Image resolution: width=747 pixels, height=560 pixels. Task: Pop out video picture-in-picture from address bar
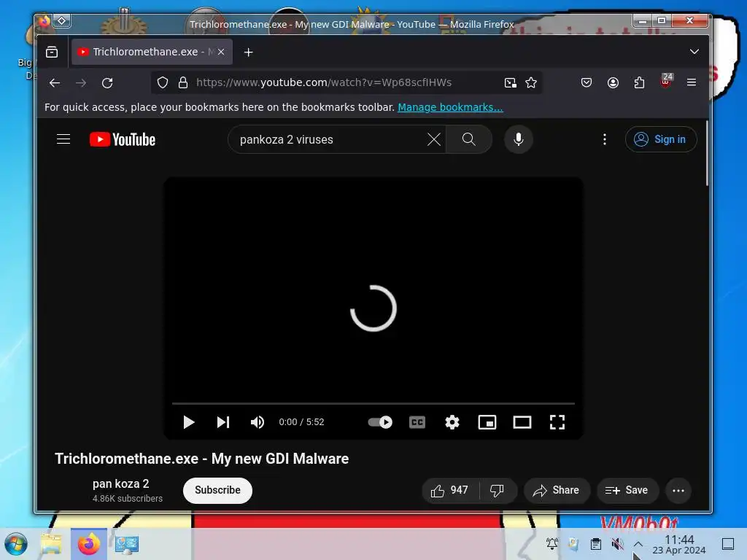click(x=510, y=83)
